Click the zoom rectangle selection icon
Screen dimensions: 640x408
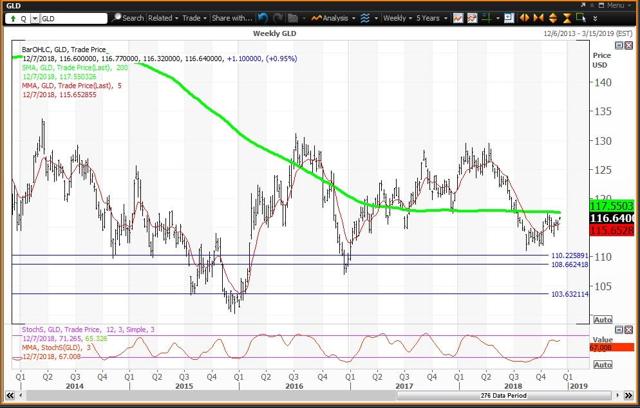(581, 18)
